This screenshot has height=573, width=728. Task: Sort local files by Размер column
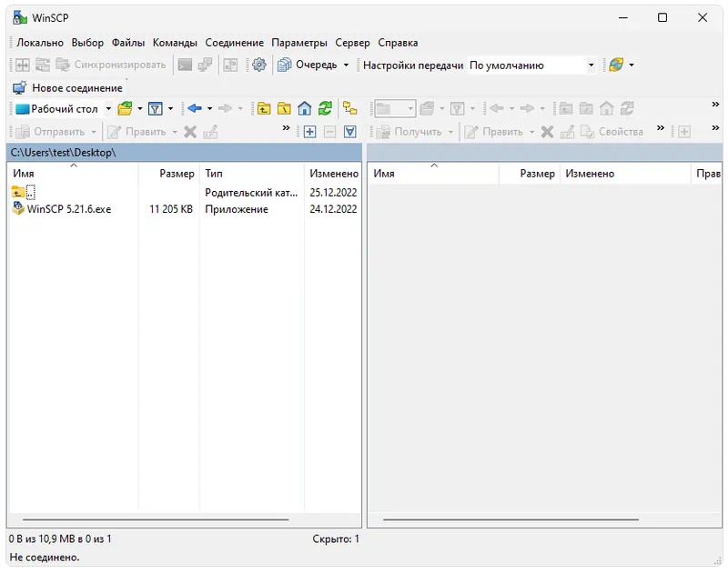(x=169, y=174)
